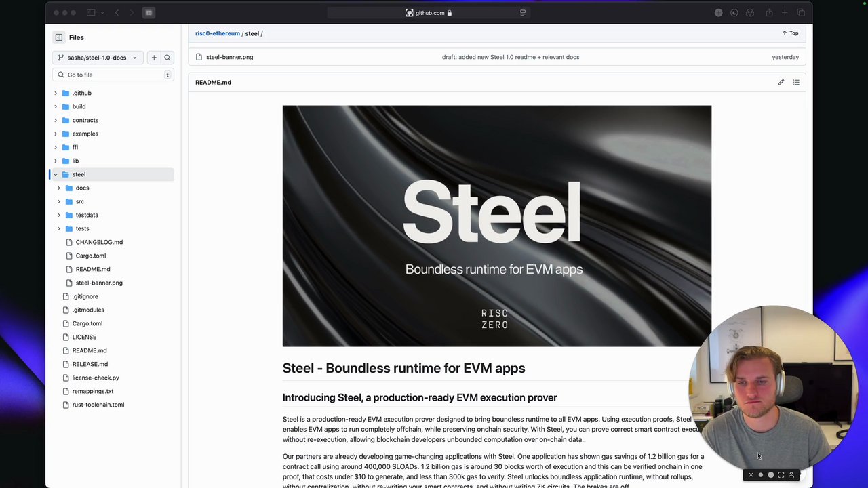This screenshot has height=488, width=868.
Task: Click the Steel banner image
Action: [x=497, y=226]
